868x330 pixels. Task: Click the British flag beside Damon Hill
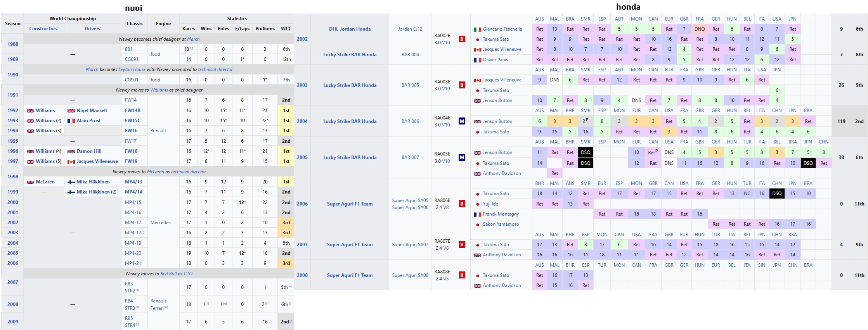tap(71, 151)
